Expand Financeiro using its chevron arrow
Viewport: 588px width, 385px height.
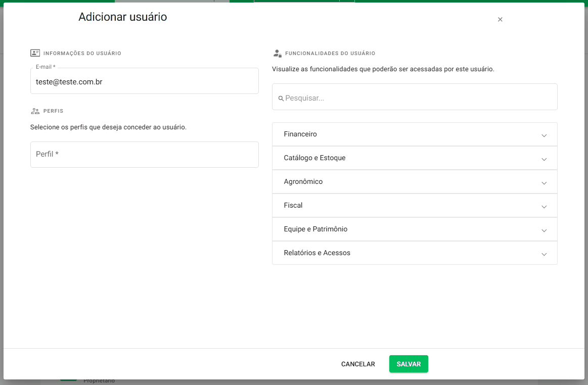click(544, 135)
